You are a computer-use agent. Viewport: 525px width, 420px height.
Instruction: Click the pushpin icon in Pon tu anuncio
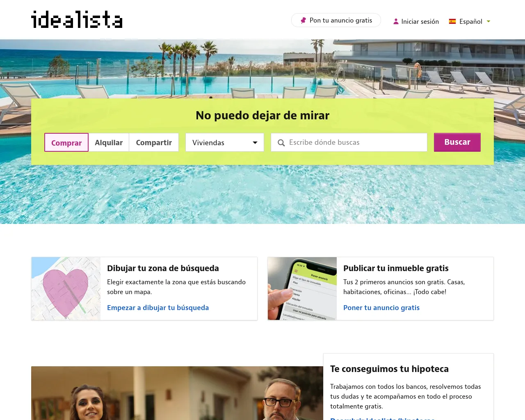tap(303, 21)
